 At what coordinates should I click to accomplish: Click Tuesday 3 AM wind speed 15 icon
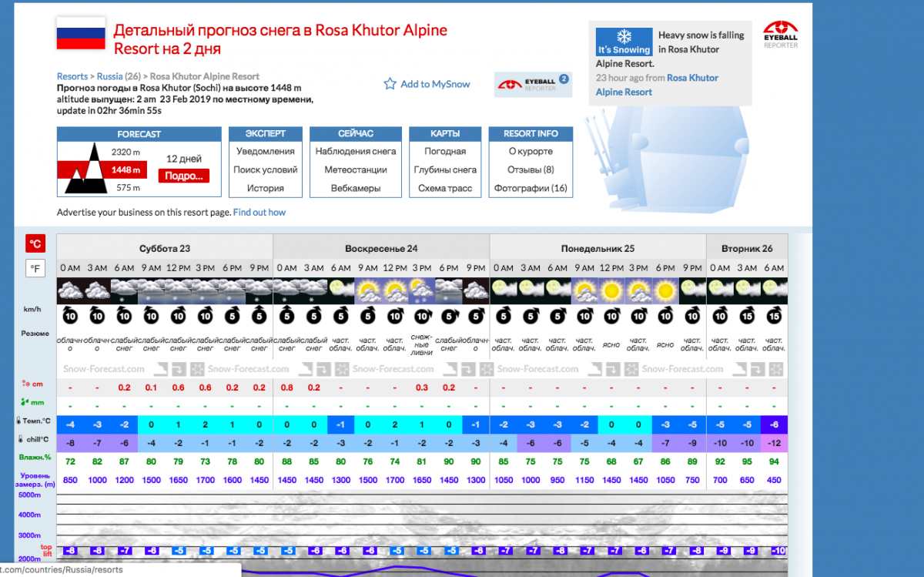[x=747, y=316]
